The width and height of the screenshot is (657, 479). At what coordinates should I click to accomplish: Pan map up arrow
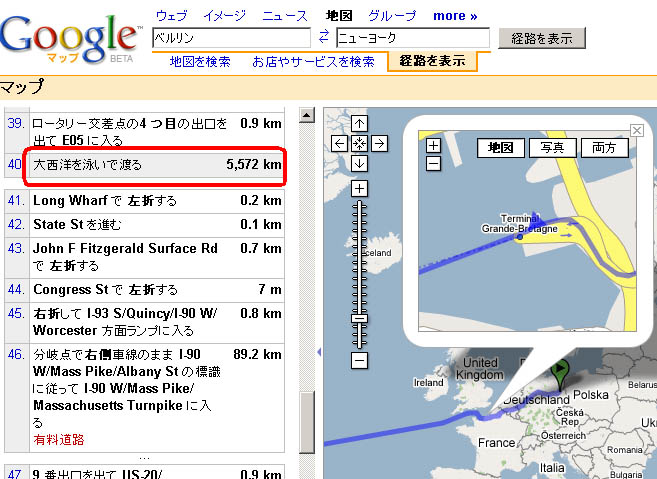pos(359,124)
